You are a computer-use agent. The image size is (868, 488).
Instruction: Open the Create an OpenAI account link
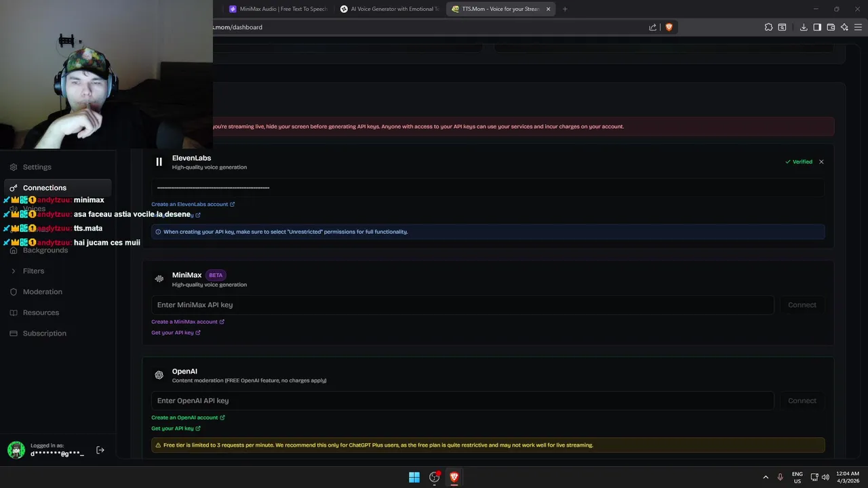pos(188,418)
